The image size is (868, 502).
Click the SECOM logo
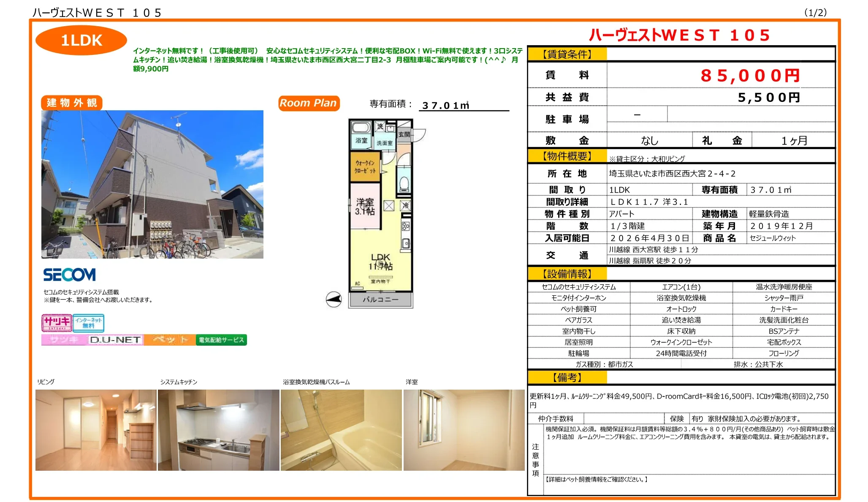[x=70, y=275]
